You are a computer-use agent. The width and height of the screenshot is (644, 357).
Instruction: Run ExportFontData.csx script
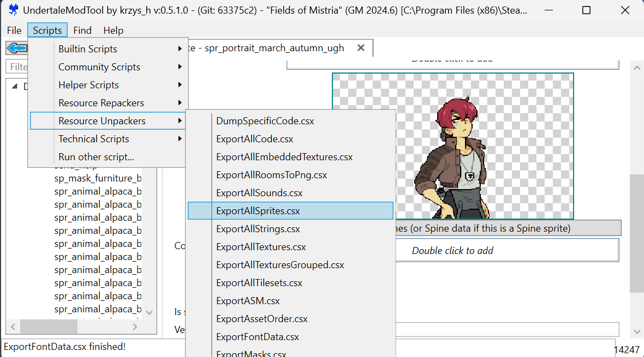290,337
